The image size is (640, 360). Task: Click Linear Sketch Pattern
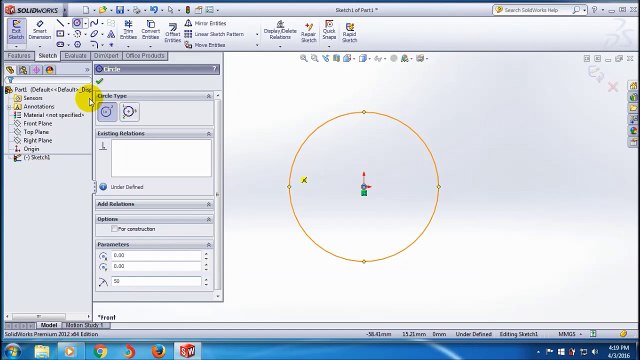pos(214,34)
